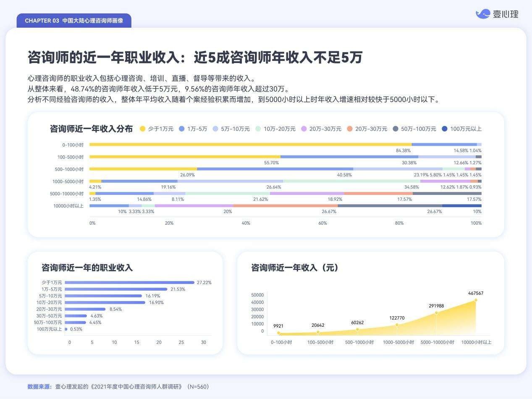Click the 26.09% value label

[x=187, y=175]
